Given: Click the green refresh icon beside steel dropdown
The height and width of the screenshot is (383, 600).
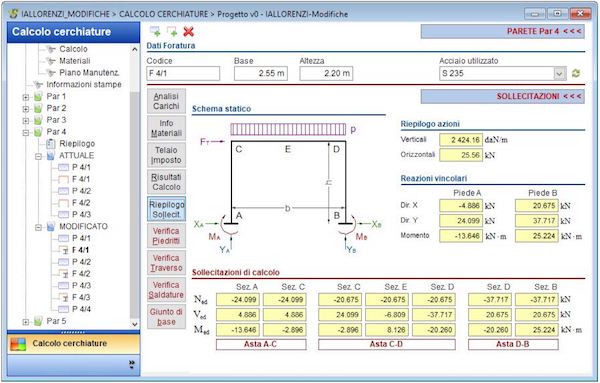Looking at the screenshot, I should click(576, 73).
